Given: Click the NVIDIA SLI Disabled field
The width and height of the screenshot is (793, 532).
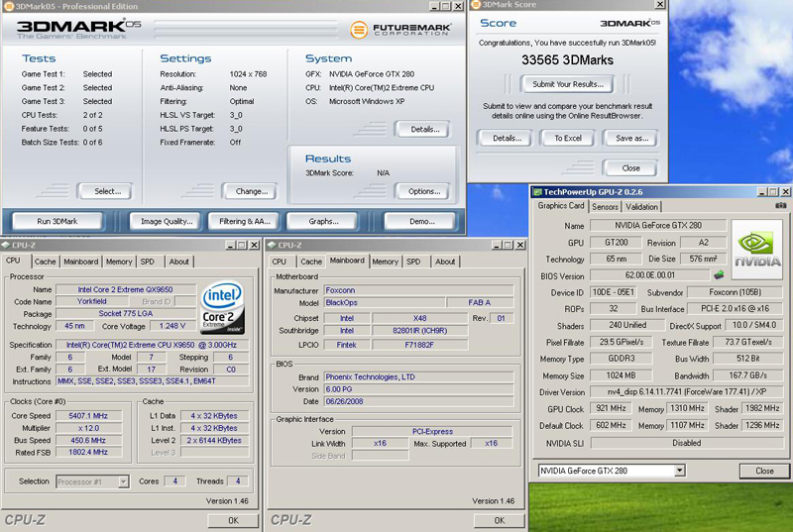Looking at the screenshot, I should click(x=686, y=443).
